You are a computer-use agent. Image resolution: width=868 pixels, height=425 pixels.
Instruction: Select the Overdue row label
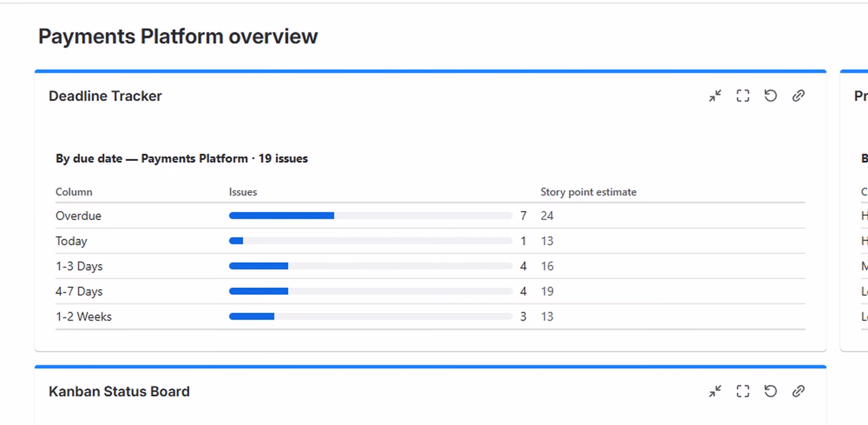[x=79, y=216]
